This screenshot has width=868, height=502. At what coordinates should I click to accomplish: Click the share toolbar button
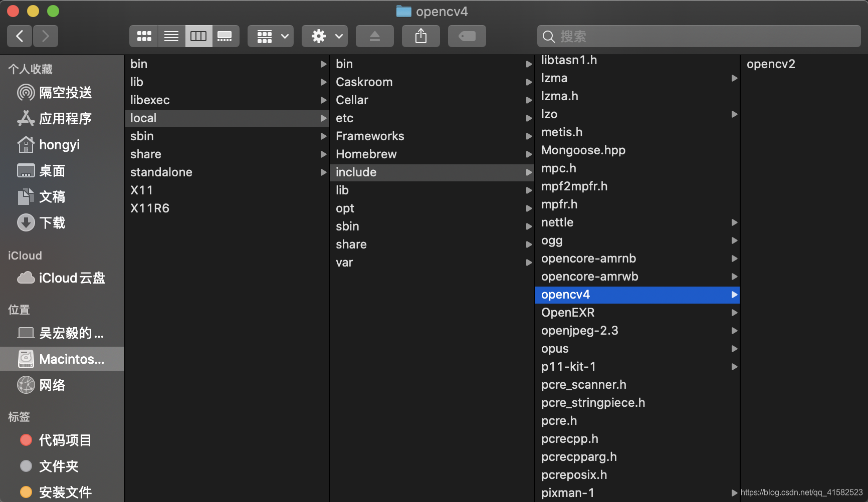pos(421,36)
